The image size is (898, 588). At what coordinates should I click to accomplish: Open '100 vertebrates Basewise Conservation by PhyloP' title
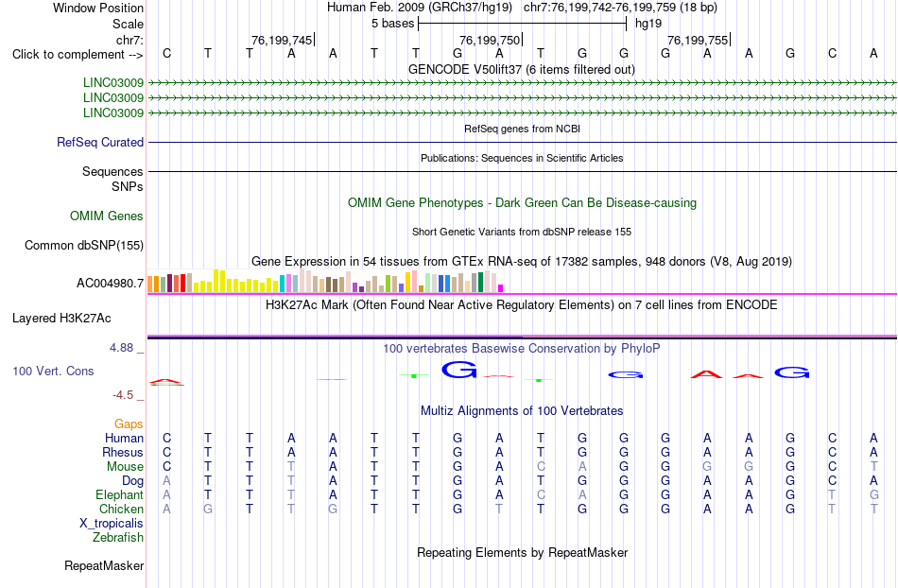click(x=522, y=348)
